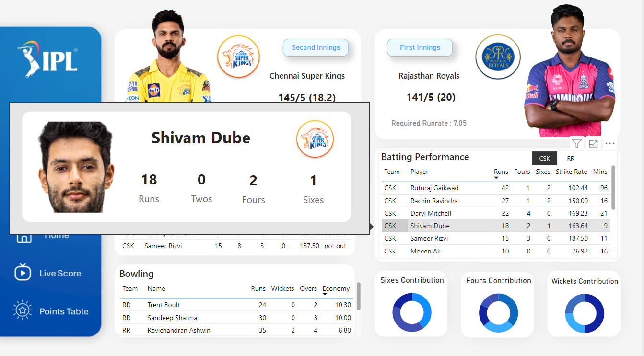Click Bowling table title
This screenshot has height=356, width=644.
137,274
